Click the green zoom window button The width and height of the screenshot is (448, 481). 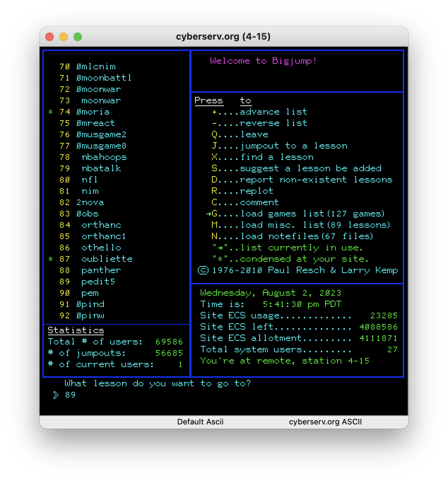click(x=78, y=37)
